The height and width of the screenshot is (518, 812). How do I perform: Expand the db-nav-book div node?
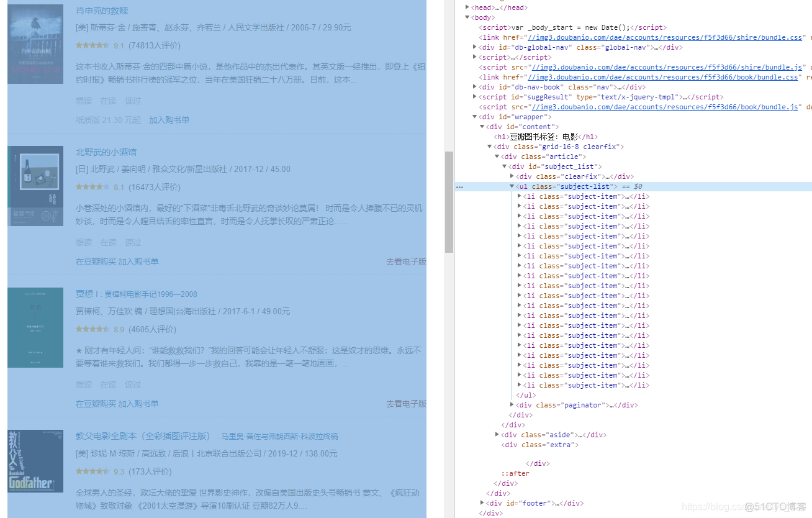tap(475, 87)
